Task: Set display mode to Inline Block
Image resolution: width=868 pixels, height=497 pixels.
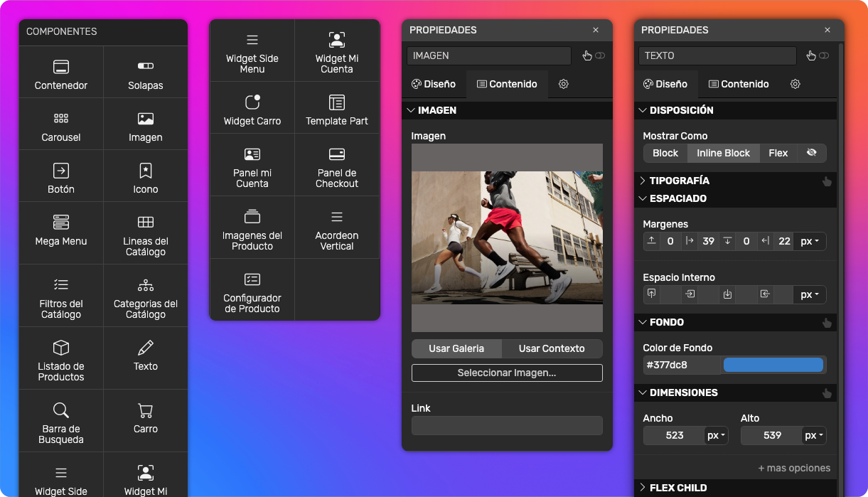Action: tap(723, 153)
